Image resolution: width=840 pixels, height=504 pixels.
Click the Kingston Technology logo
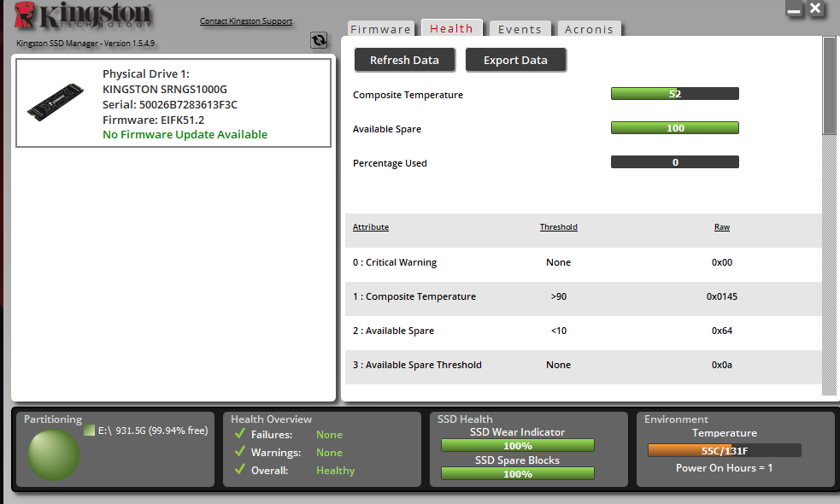click(x=83, y=15)
